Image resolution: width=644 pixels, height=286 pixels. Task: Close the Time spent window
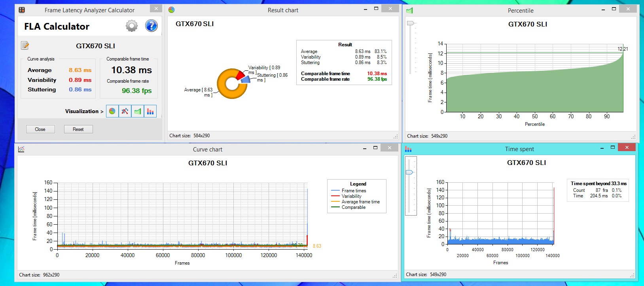click(x=627, y=147)
